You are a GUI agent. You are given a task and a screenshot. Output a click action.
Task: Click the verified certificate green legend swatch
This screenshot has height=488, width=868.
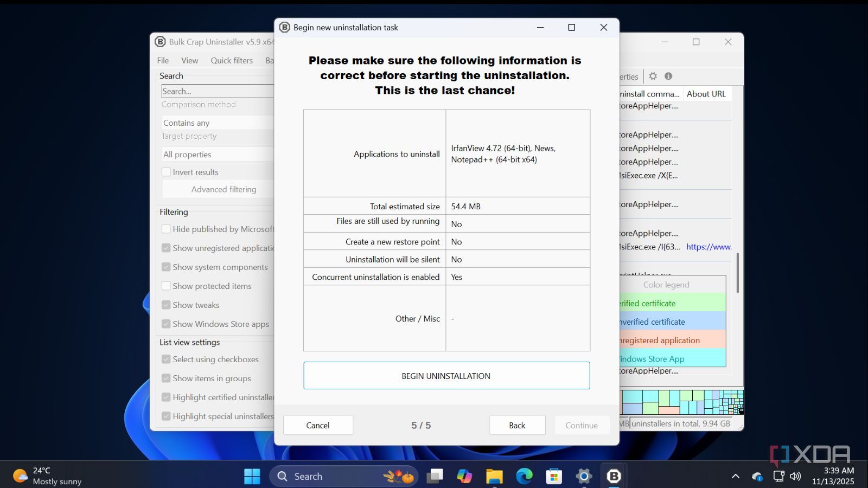[x=673, y=303]
